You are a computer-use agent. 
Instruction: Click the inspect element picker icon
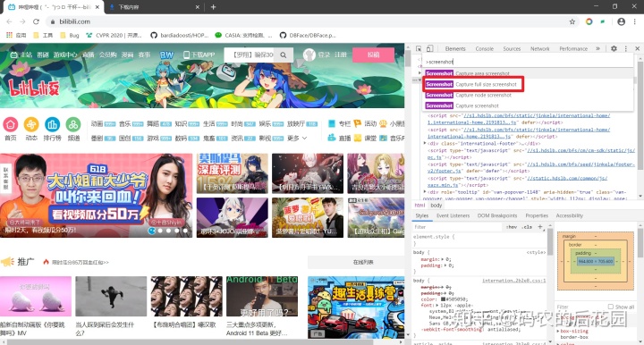[419, 48]
